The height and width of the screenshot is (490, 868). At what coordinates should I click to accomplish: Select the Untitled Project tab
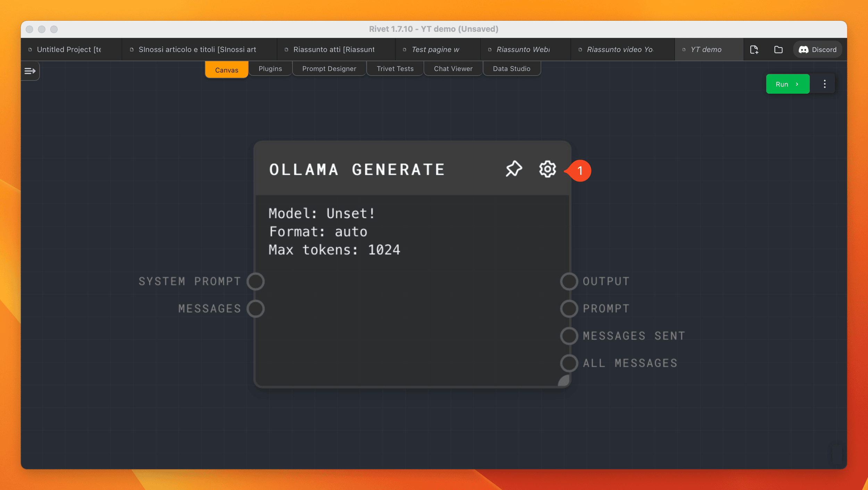[72, 50]
